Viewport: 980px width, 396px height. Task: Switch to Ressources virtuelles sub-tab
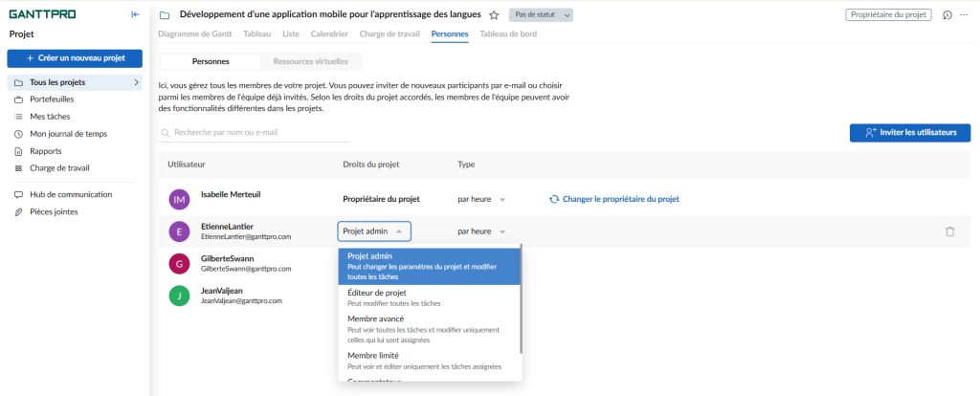(311, 62)
